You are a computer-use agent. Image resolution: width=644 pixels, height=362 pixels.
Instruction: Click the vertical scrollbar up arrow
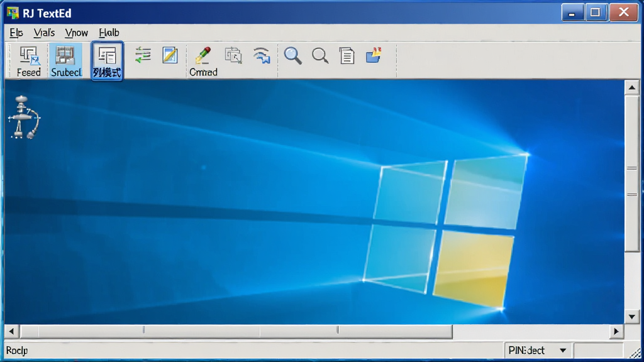tap(631, 87)
